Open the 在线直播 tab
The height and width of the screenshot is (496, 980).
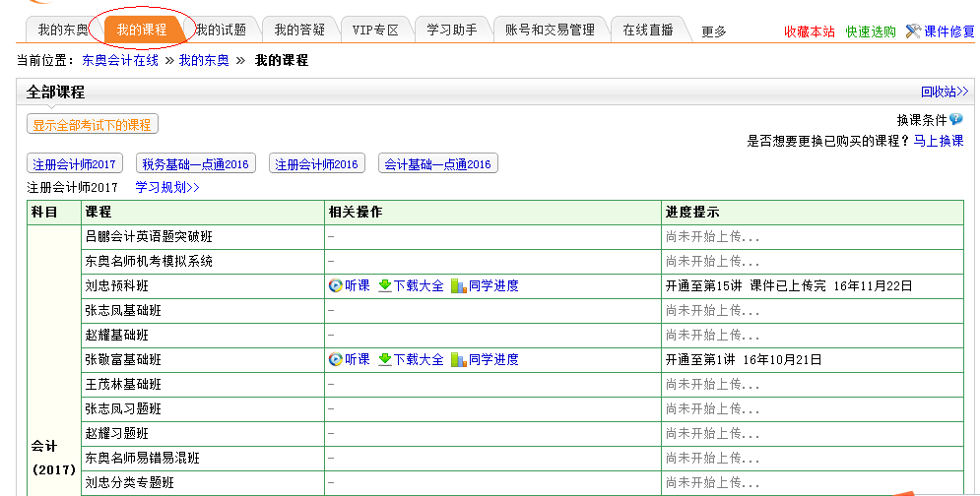(648, 31)
